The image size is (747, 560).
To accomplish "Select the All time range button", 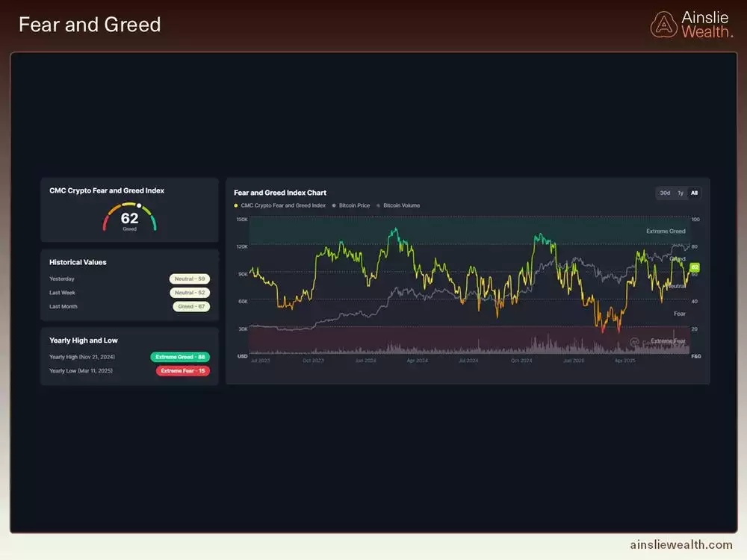I will [694, 193].
